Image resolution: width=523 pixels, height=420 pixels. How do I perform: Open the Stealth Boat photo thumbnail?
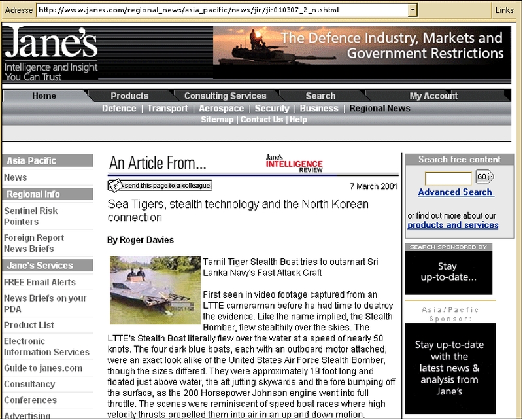click(x=155, y=290)
